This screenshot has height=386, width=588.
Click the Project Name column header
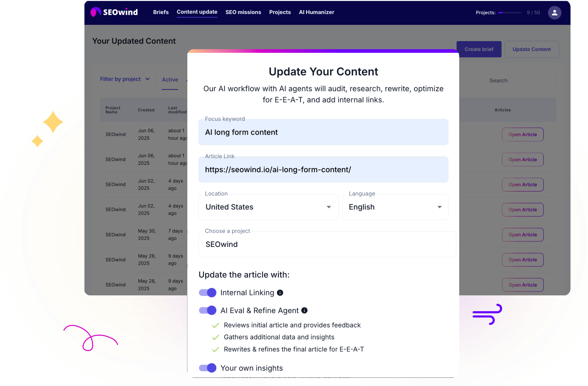pos(113,110)
